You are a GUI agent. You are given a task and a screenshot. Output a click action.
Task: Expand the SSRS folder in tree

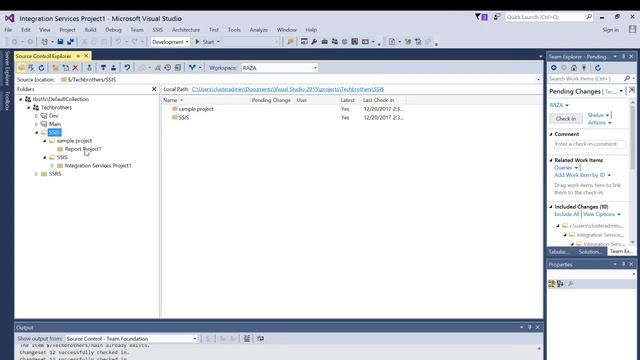[x=36, y=174]
